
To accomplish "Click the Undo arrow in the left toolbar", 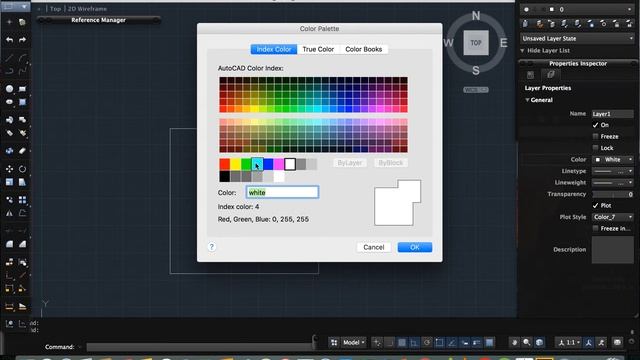I will pyautogui.click(x=9, y=40).
